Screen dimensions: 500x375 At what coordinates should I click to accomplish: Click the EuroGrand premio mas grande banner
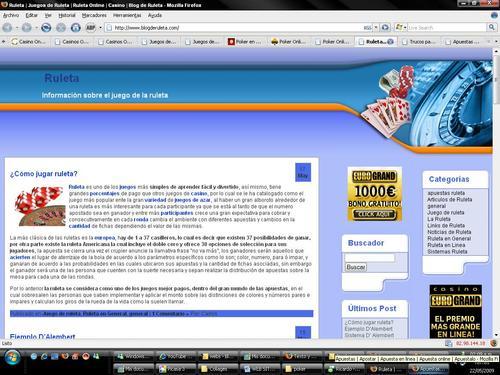456,312
